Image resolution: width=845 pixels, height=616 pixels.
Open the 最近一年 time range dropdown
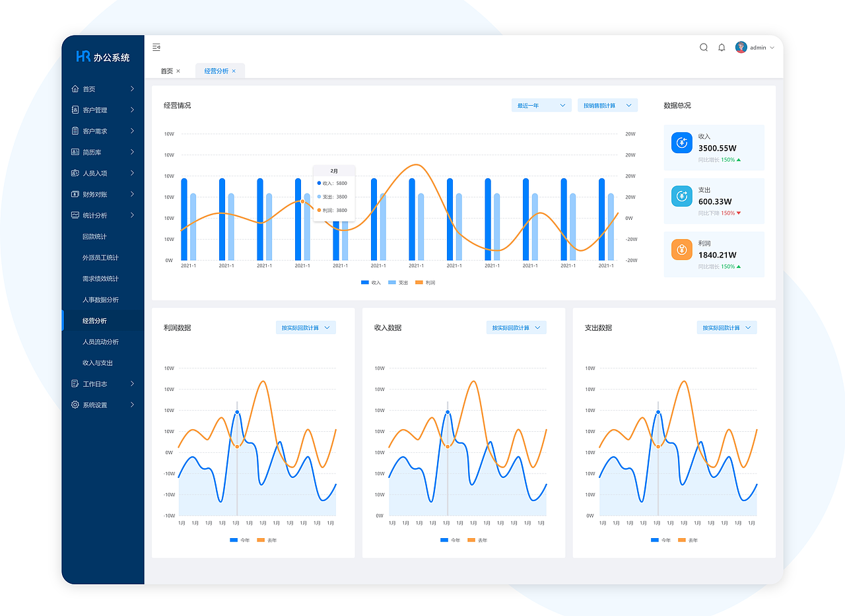541,106
